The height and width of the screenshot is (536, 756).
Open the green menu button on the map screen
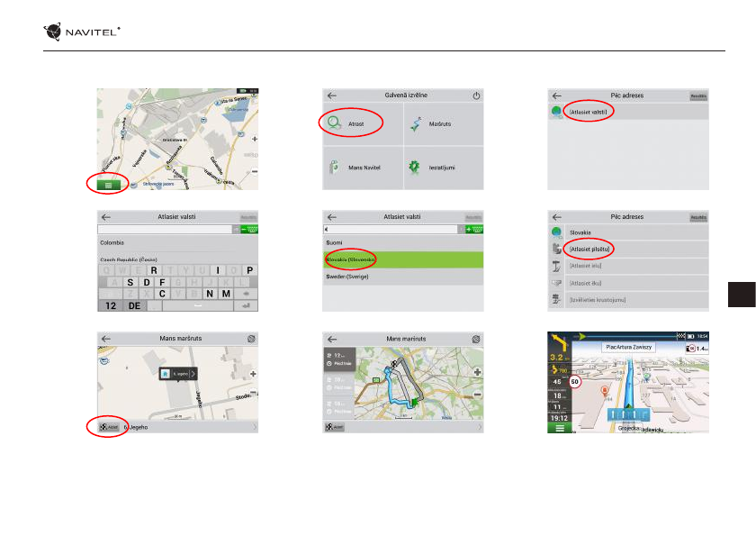pos(108,185)
